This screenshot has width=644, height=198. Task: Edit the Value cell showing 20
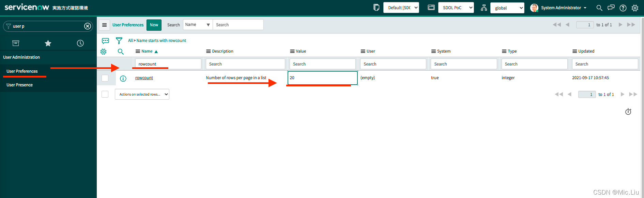point(323,78)
